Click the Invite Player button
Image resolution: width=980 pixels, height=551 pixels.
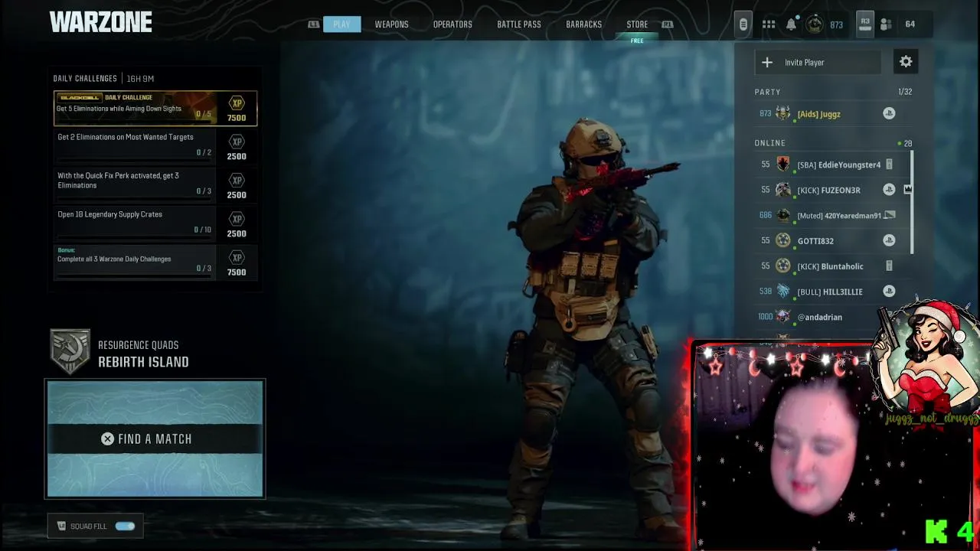[818, 63]
